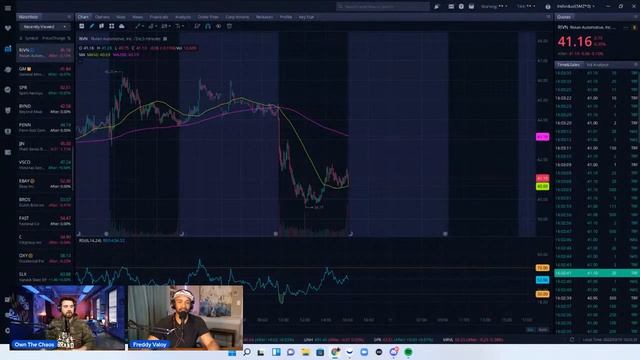Open the third drawing tools dropdown in chart toolbar
This screenshot has height=360, width=640.
coord(166,26)
